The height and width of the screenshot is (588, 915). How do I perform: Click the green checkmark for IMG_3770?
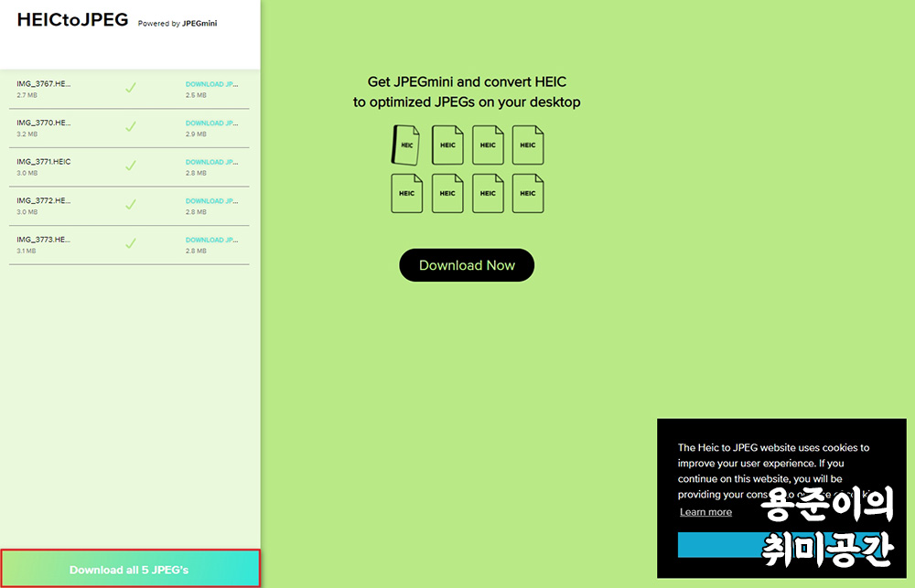(131, 126)
